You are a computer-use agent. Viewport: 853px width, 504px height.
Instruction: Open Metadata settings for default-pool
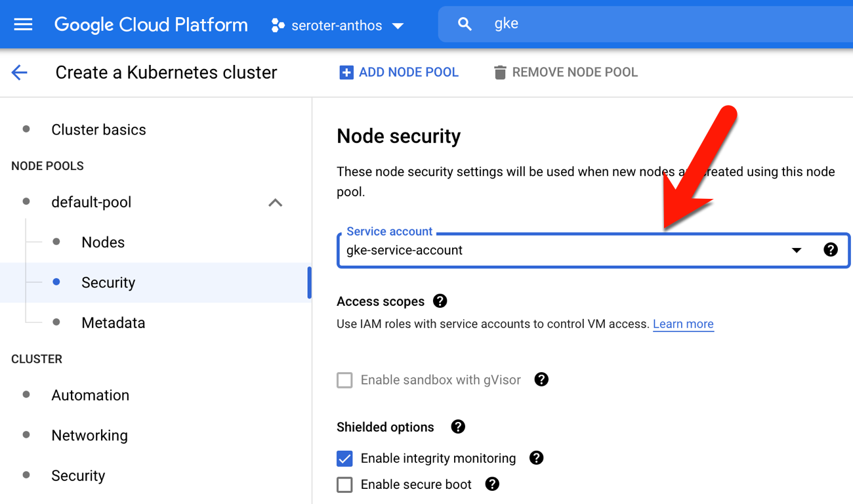click(x=113, y=323)
